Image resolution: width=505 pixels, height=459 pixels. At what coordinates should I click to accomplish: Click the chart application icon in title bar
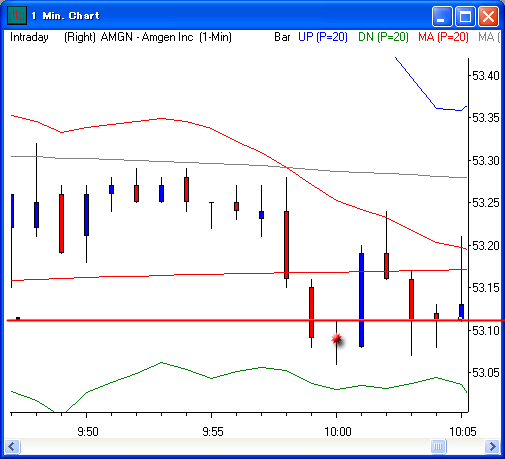click(17, 15)
